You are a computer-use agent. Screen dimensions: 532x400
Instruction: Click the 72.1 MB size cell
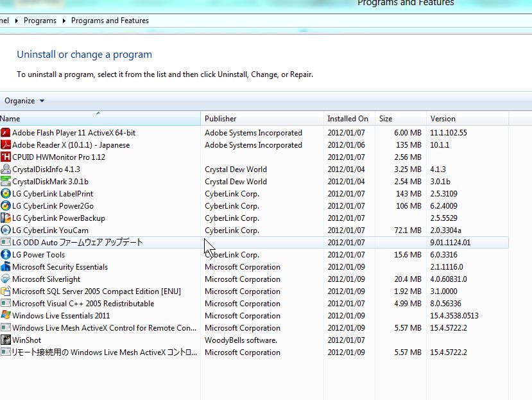(408, 230)
